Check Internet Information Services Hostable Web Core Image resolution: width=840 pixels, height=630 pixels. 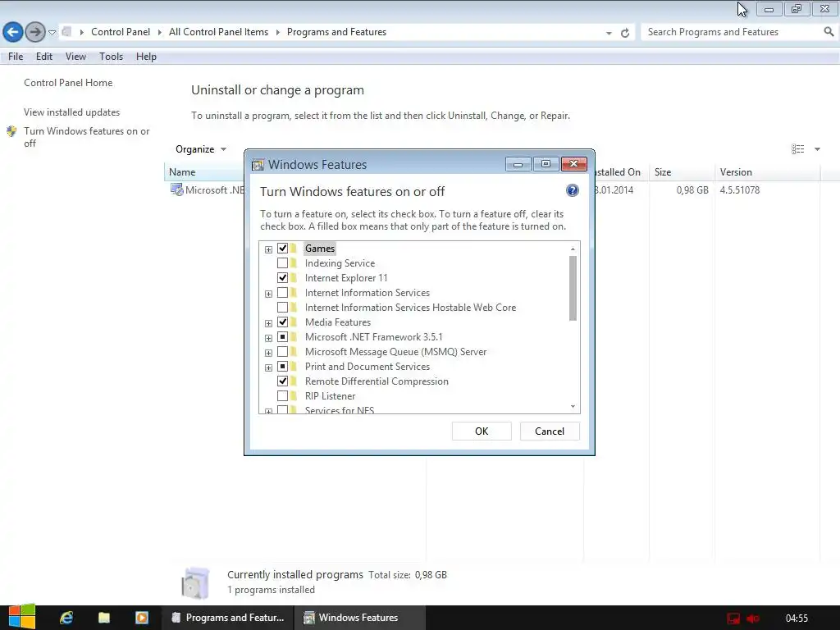[x=282, y=307]
